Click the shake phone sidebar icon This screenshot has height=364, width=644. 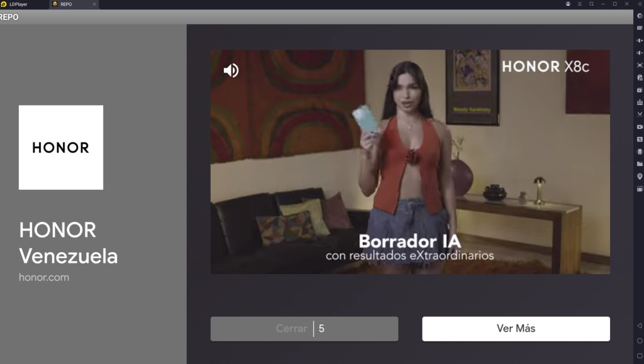640,152
